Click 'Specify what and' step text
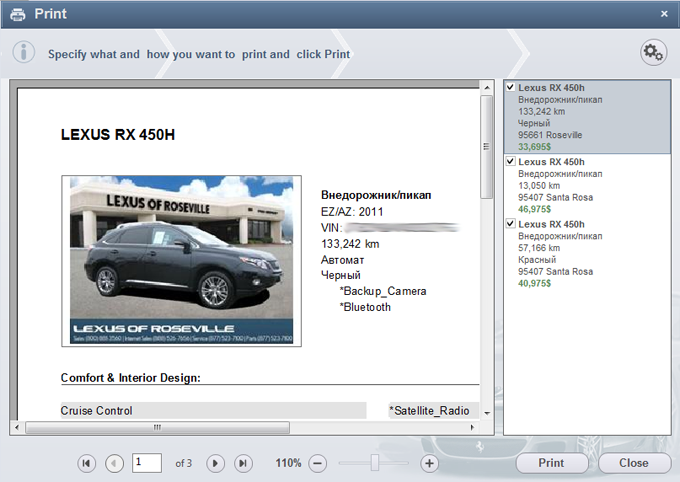 (x=94, y=54)
